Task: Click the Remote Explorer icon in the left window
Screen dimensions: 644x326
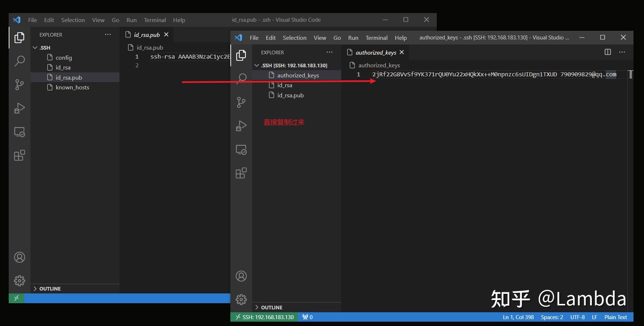Action: coord(19,132)
